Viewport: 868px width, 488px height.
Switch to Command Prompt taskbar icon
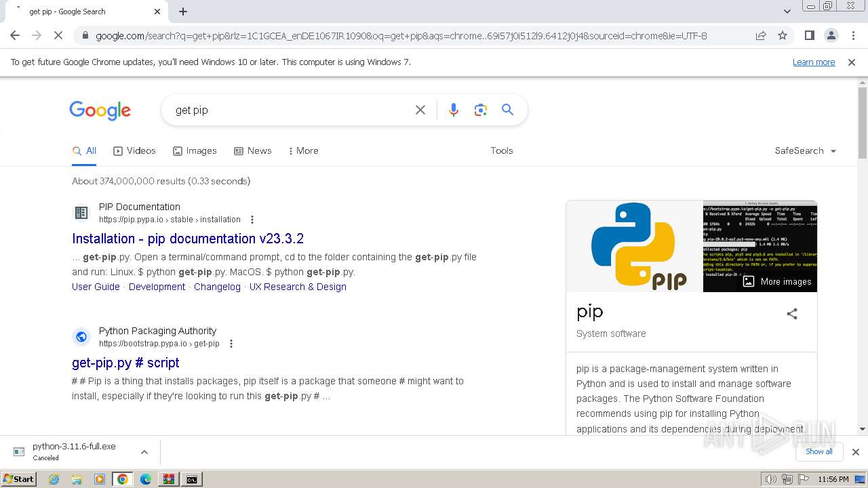pos(191,479)
